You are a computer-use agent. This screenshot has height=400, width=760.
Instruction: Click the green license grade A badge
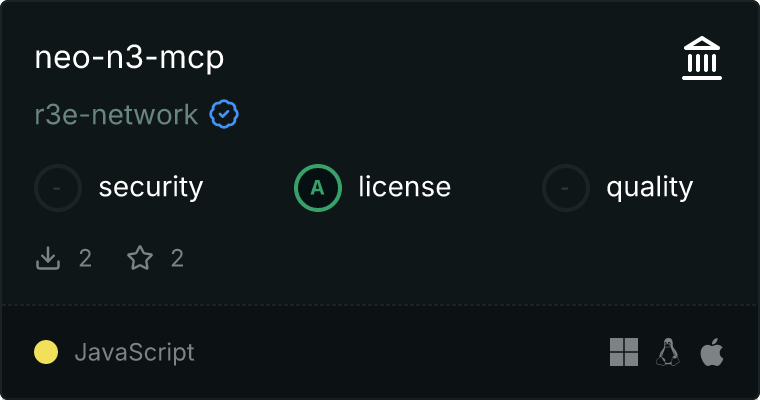tap(318, 187)
